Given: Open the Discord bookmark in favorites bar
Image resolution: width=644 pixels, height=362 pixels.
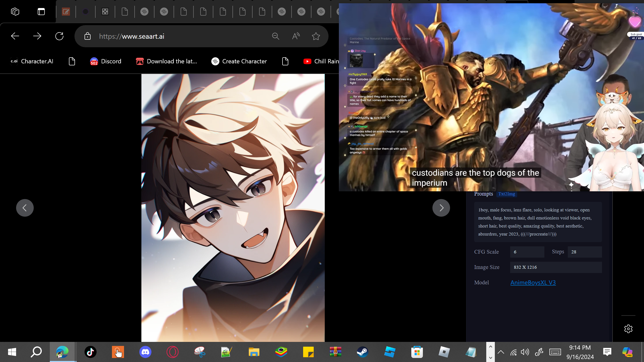Looking at the screenshot, I should tap(106, 61).
